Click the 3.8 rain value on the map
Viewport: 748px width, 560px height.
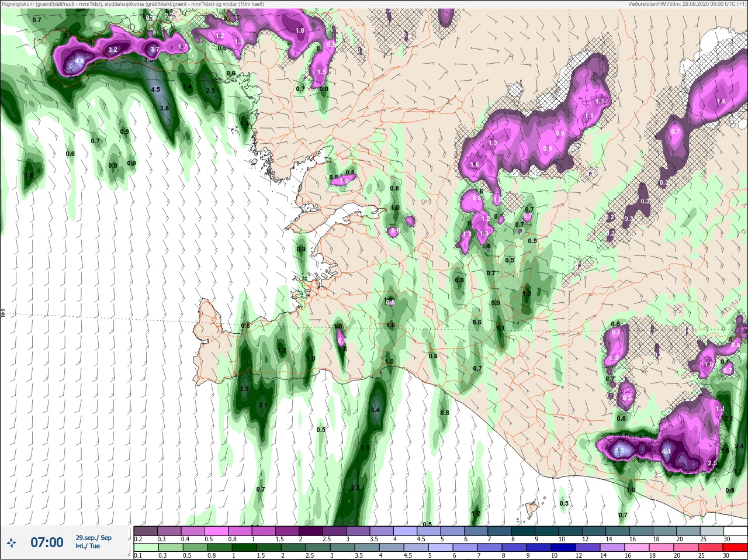tap(164, 108)
